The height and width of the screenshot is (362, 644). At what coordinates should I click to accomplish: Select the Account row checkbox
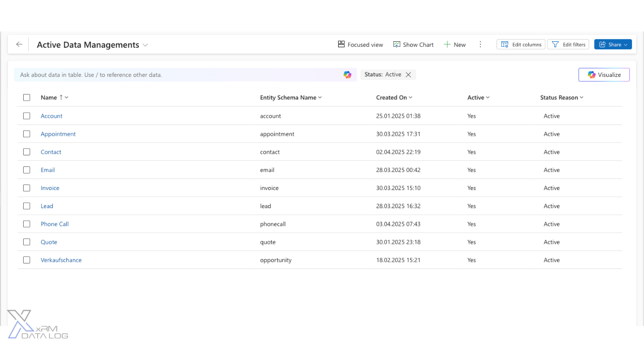point(27,116)
